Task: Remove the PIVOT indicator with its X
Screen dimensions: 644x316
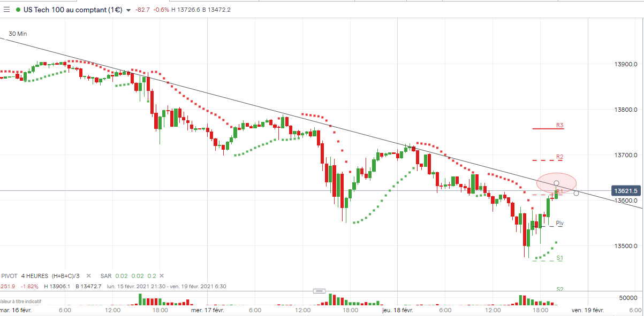Action: (89, 276)
